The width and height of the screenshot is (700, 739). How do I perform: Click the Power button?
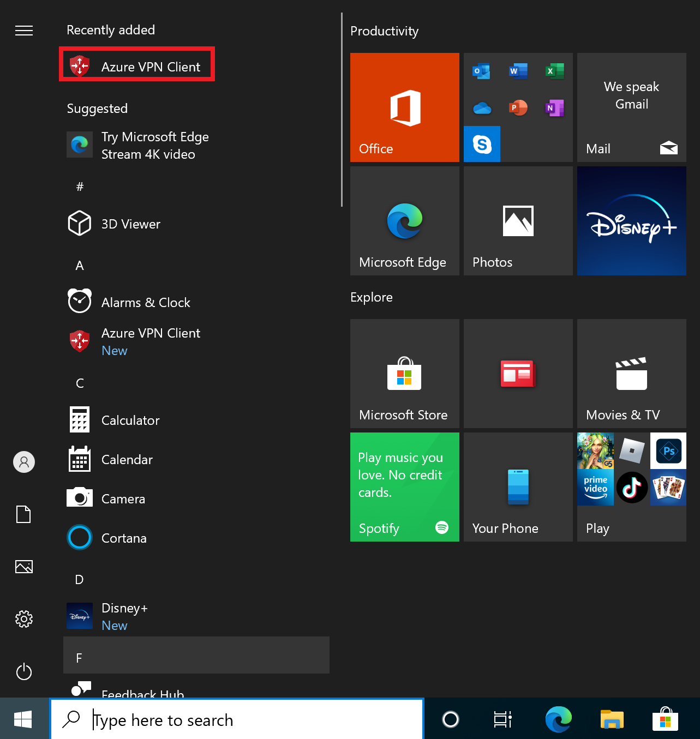(24, 671)
